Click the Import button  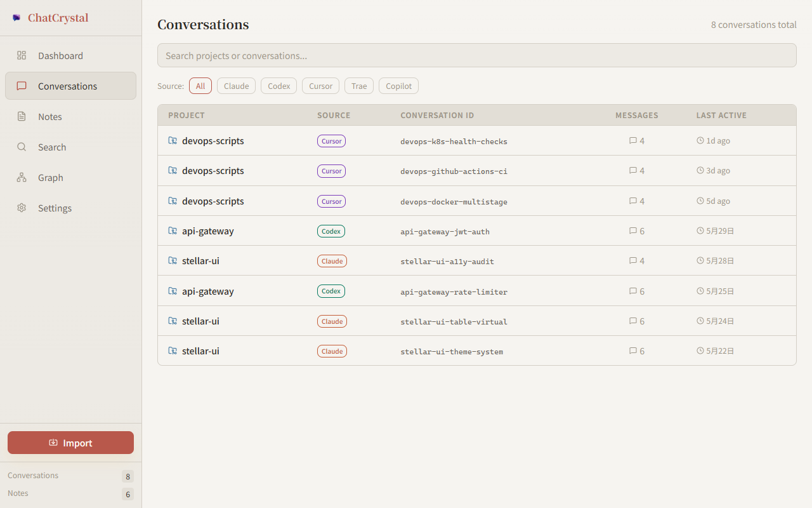tap(70, 443)
